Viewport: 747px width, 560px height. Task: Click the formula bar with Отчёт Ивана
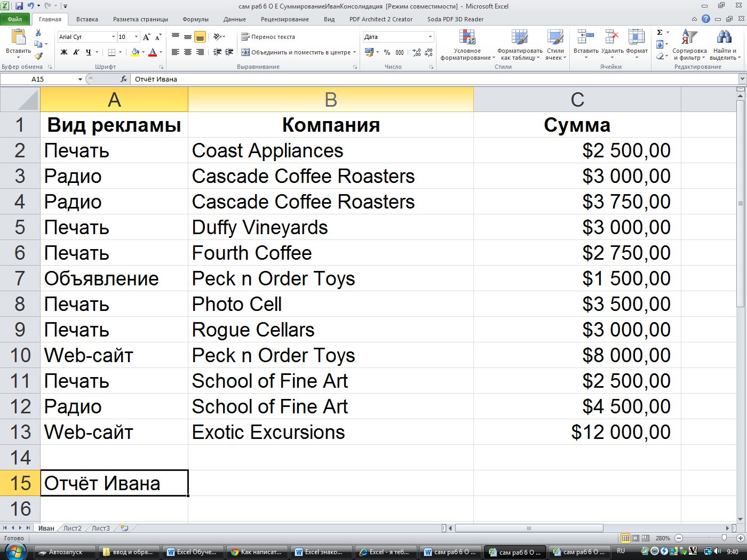coord(435,79)
